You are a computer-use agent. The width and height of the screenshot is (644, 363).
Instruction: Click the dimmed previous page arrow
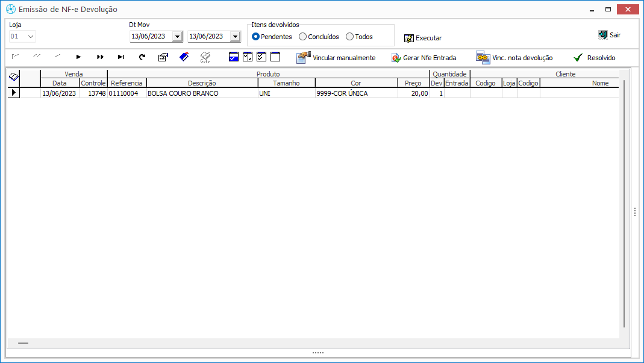point(37,56)
